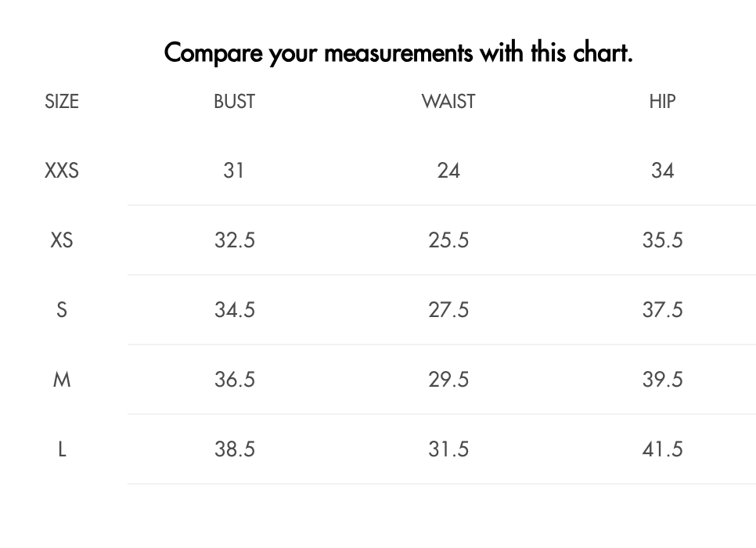Click the L waist value 31.5

click(448, 449)
